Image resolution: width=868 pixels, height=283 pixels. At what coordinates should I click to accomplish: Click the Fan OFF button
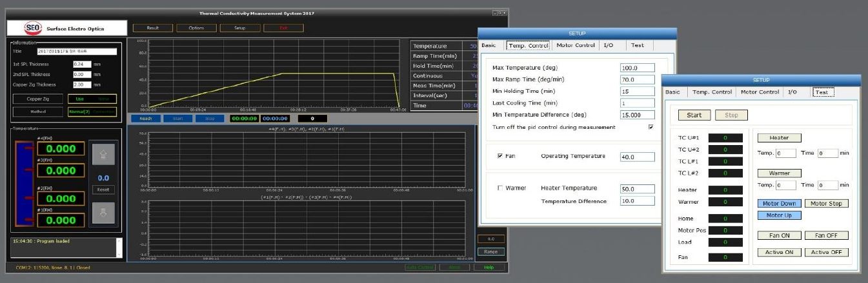[827, 235]
